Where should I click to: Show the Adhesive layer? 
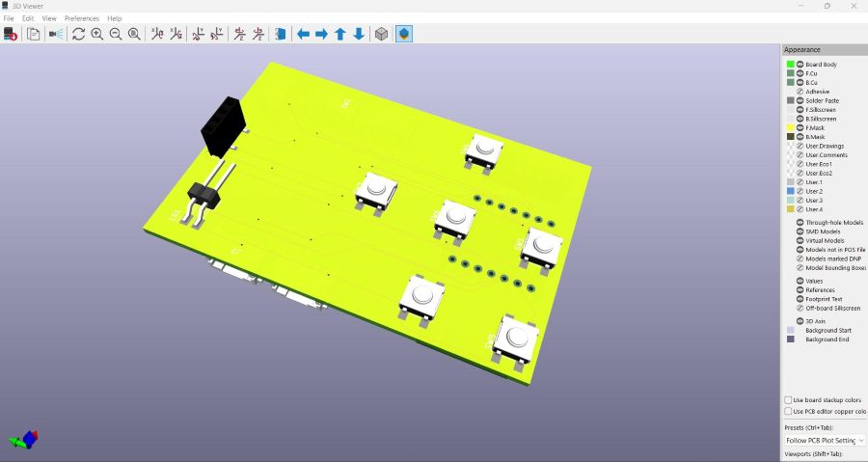pyautogui.click(x=800, y=92)
